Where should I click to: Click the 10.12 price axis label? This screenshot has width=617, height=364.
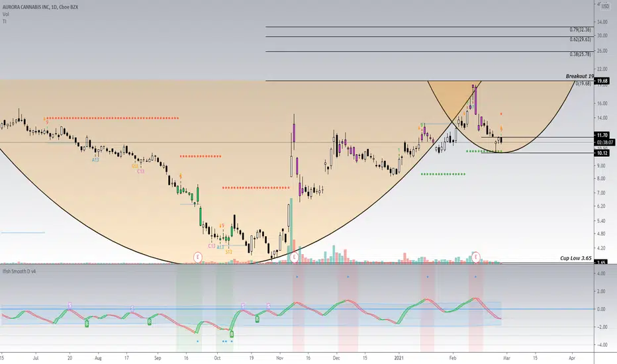pyautogui.click(x=602, y=153)
